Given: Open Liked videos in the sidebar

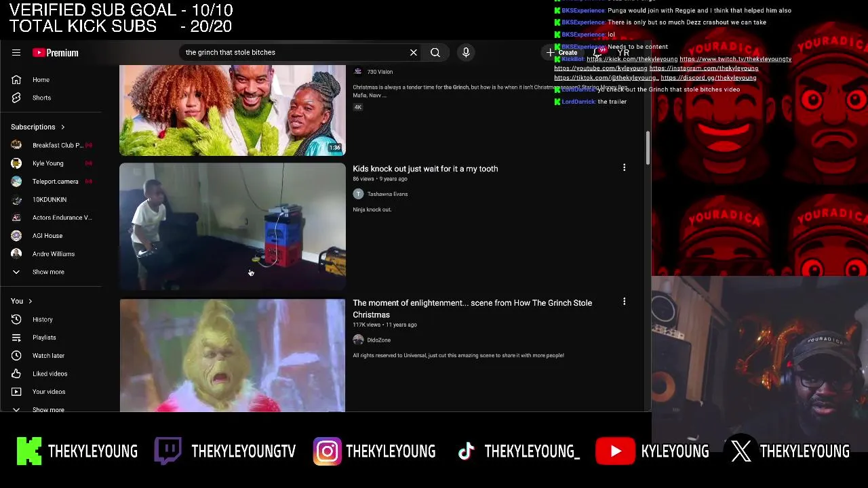Looking at the screenshot, I should tap(51, 373).
